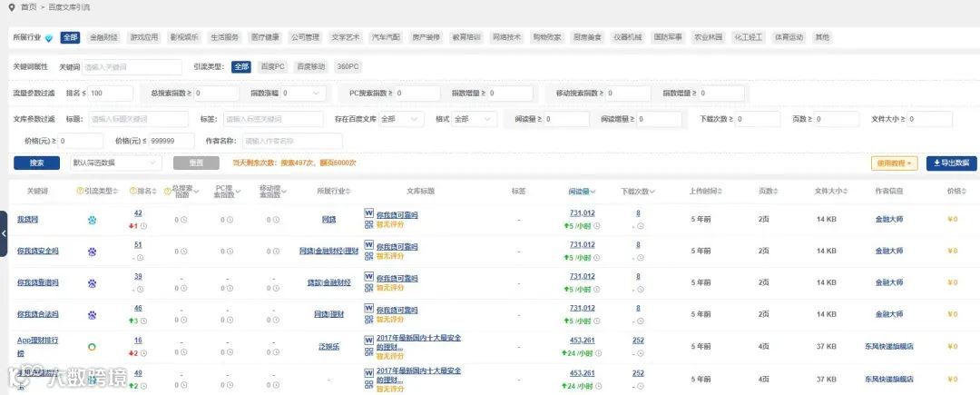Open the 指数涨幅 dropdown

pyautogui.click(x=302, y=94)
